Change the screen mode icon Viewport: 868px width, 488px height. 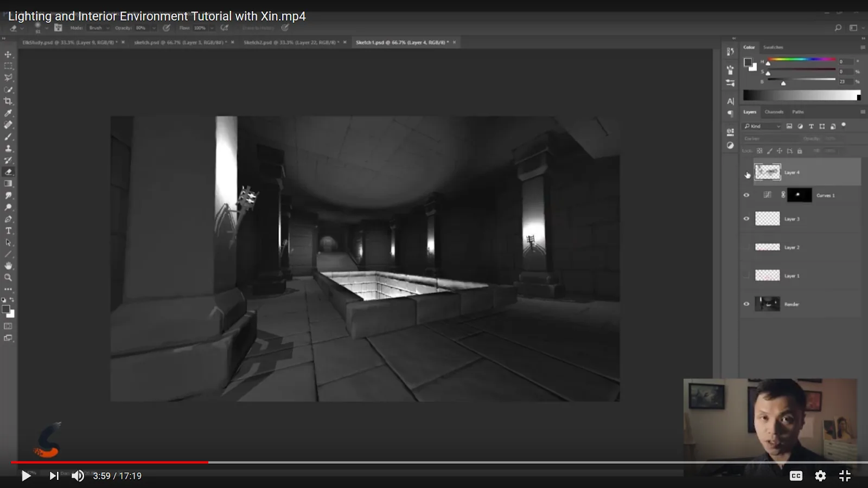pyautogui.click(x=8, y=338)
